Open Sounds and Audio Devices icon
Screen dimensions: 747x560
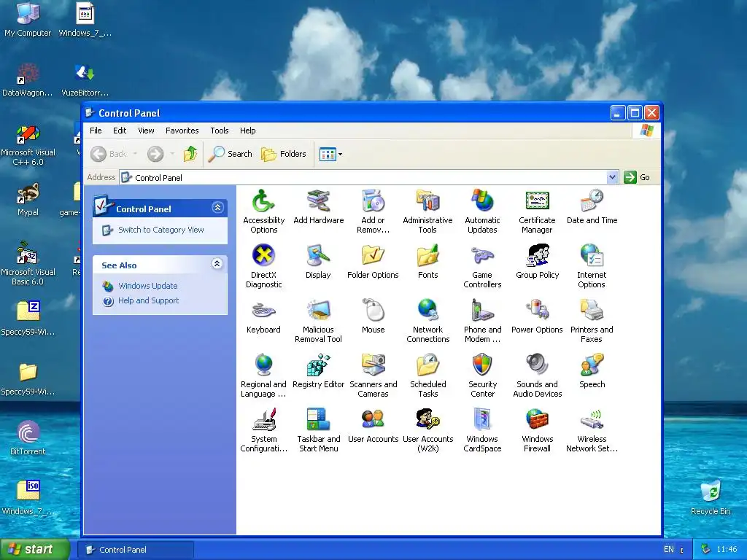(537, 376)
